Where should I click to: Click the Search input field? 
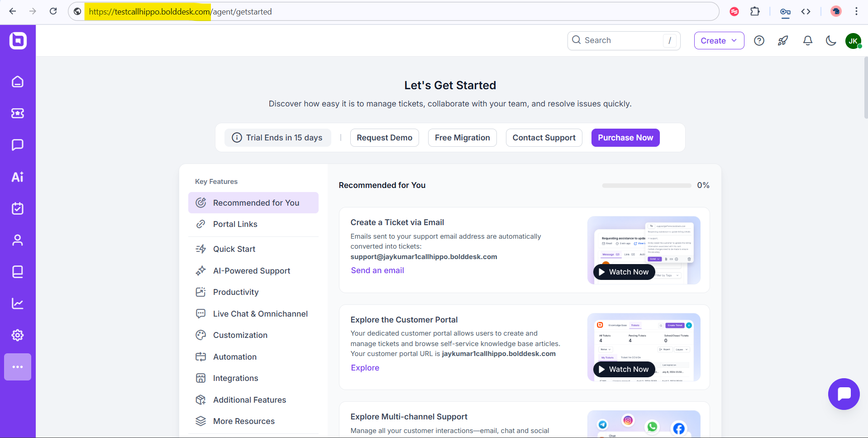[624, 40]
